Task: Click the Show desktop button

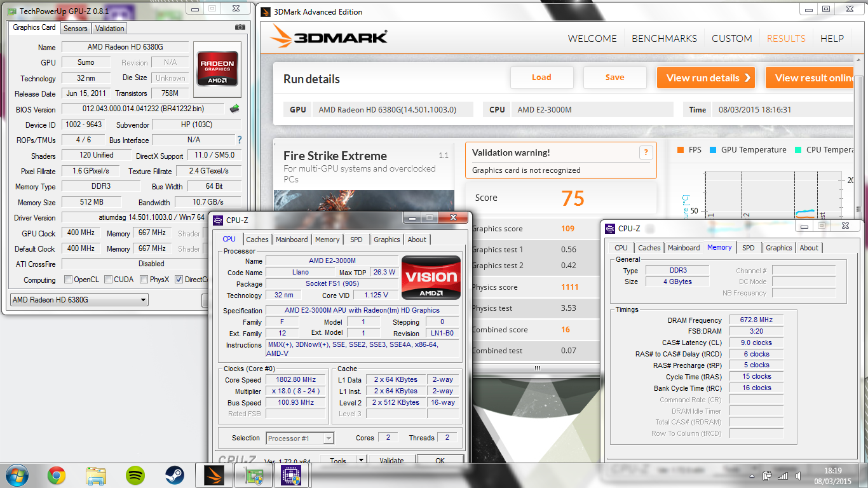Action: pos(864,475)
